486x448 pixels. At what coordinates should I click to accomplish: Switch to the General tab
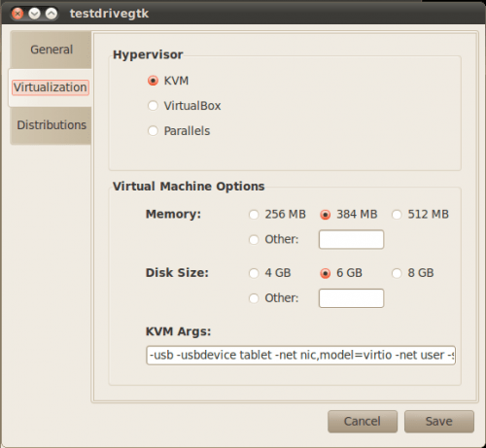(52, 50)
